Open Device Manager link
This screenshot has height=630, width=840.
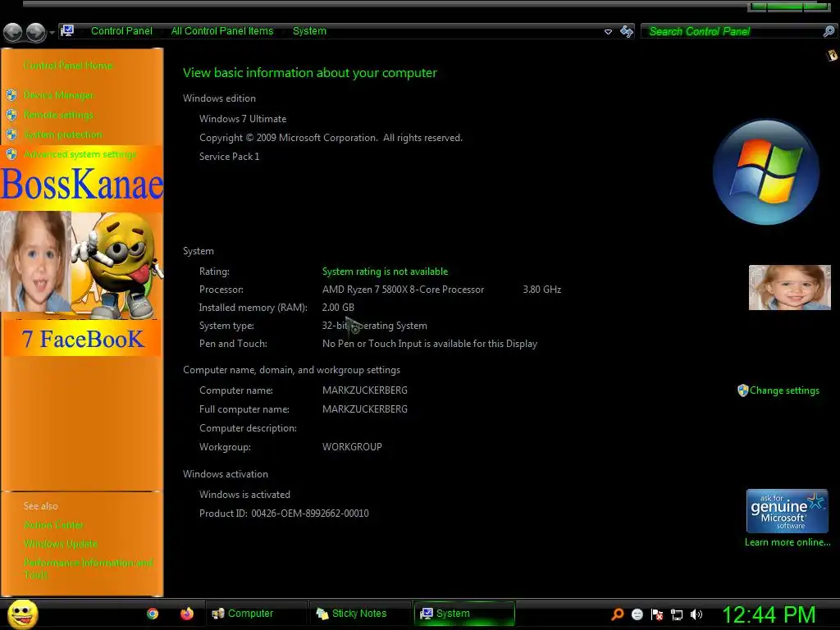(x=58, y=95)
